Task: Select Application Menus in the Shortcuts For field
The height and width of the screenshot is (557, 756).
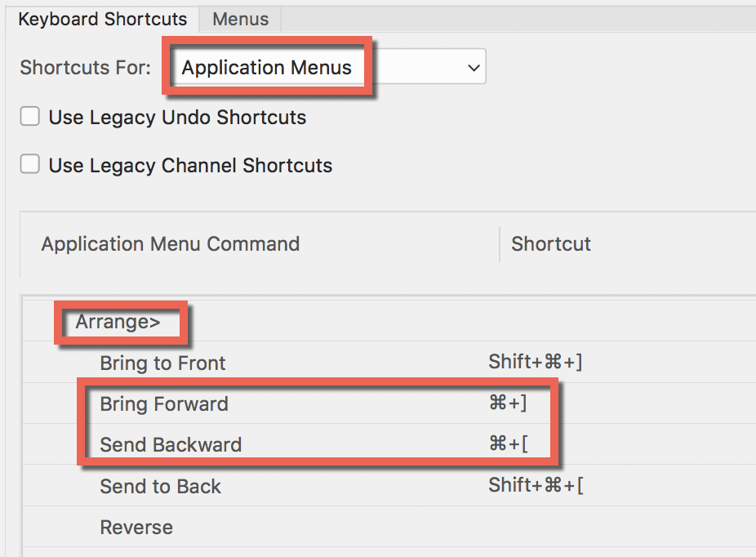Action: point(268,68)
